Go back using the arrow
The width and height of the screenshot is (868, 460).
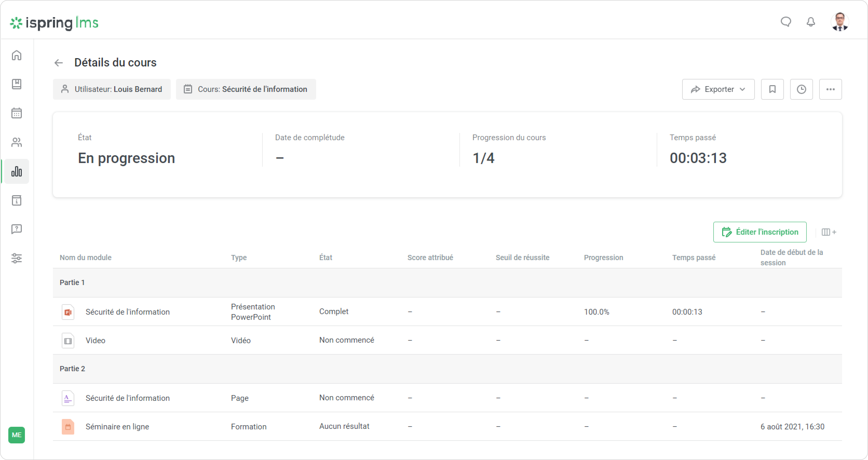pyautogui.click(x=59, y=63)
